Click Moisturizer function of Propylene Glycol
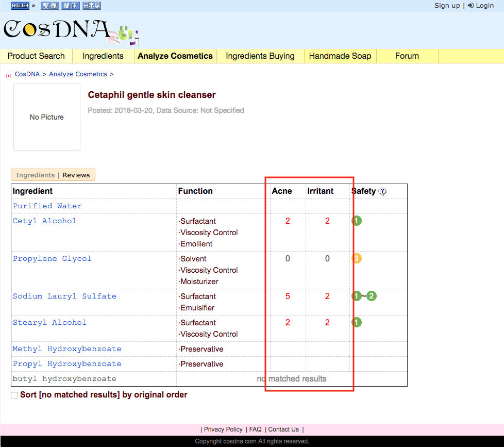504x447 pixels. point(198,282)
